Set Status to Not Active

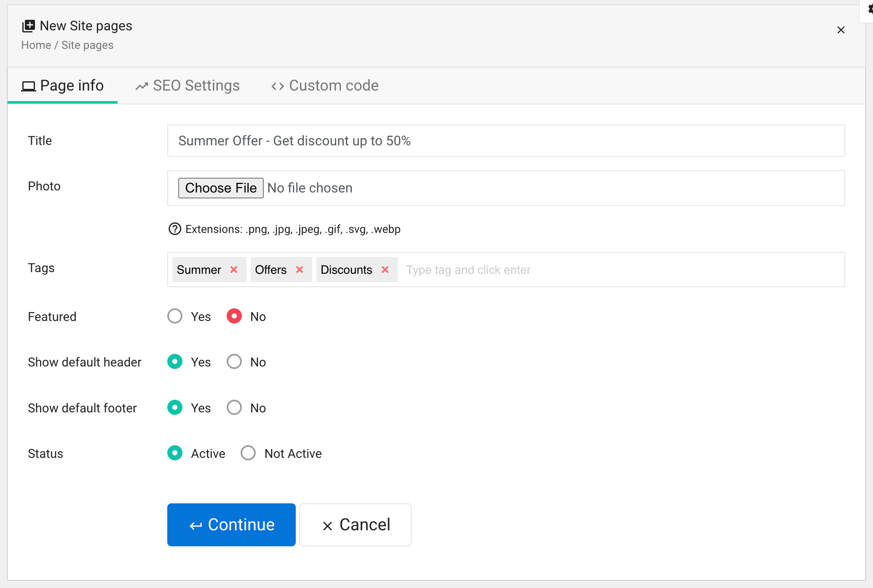[248, 453]
